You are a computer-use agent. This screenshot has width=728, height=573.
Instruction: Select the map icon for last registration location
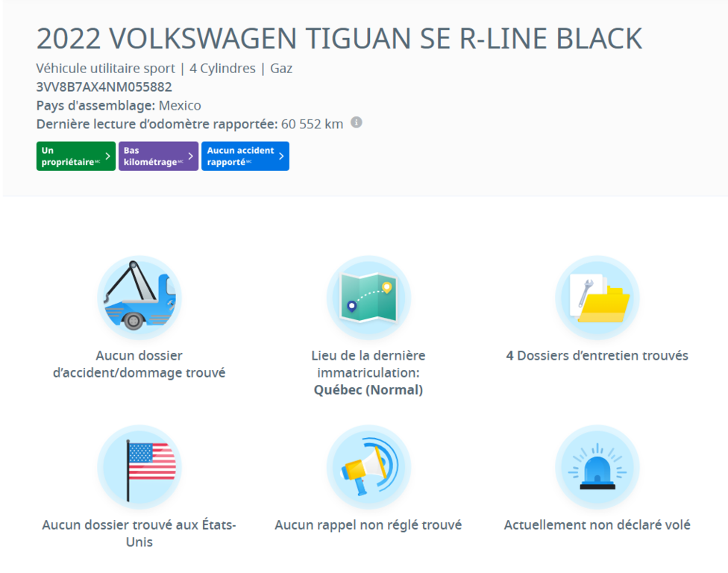[x=368, y=297]
